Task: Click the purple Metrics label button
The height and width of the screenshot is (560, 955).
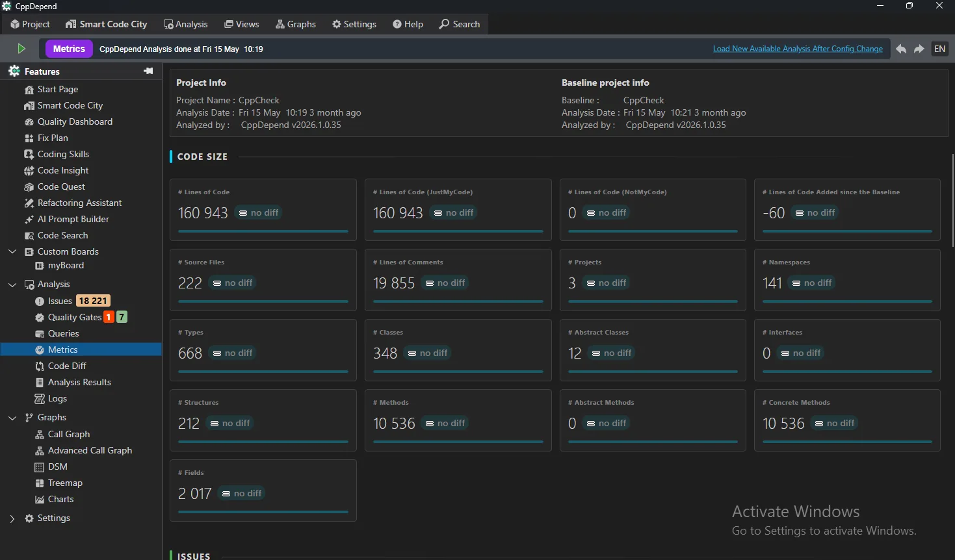Action: 69,49
